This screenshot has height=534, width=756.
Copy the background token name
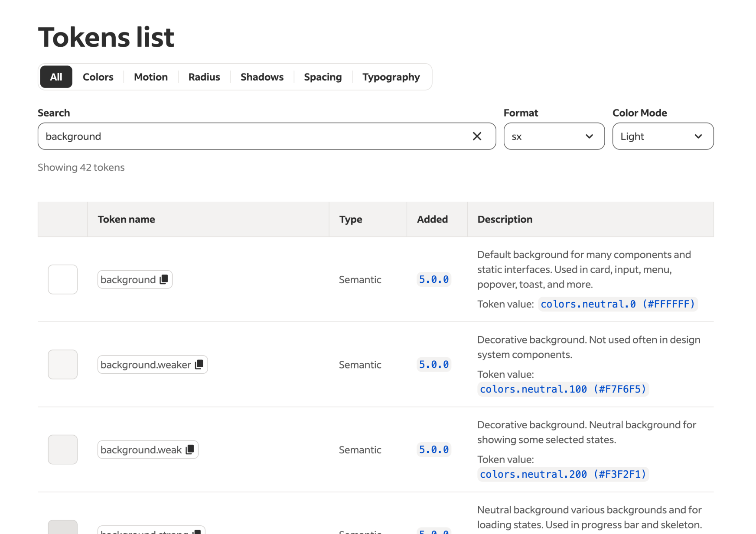[164, 279]
